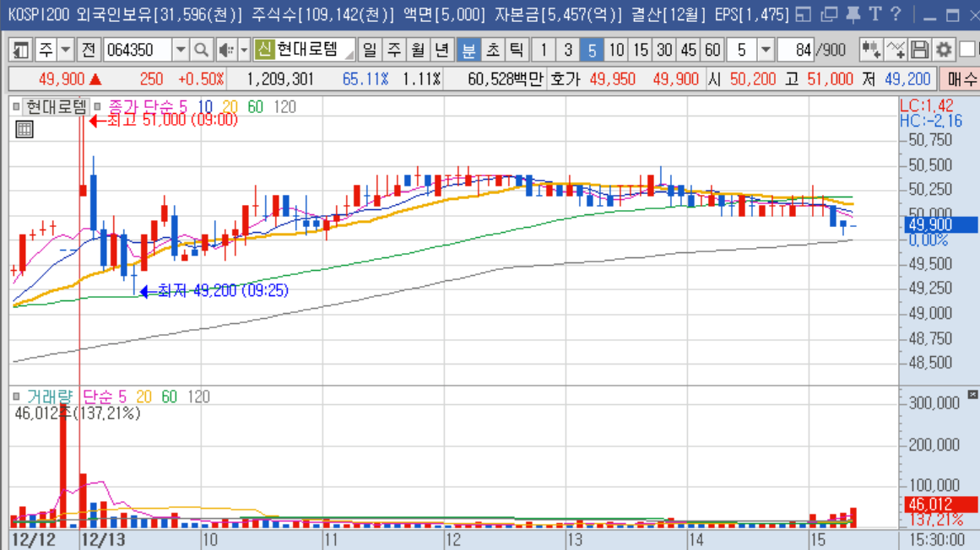Open help question mark icon

click(x=896, y=14)
